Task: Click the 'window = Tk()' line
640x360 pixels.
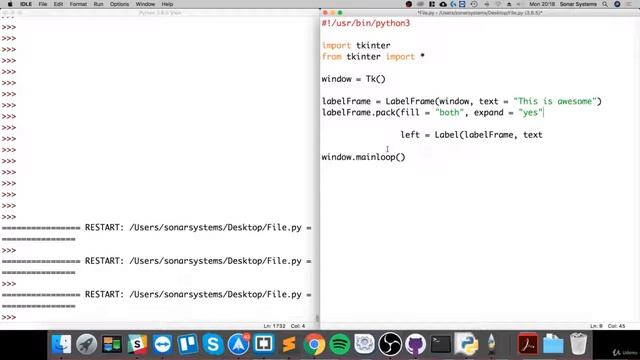Action: click(x=353, y=79)
